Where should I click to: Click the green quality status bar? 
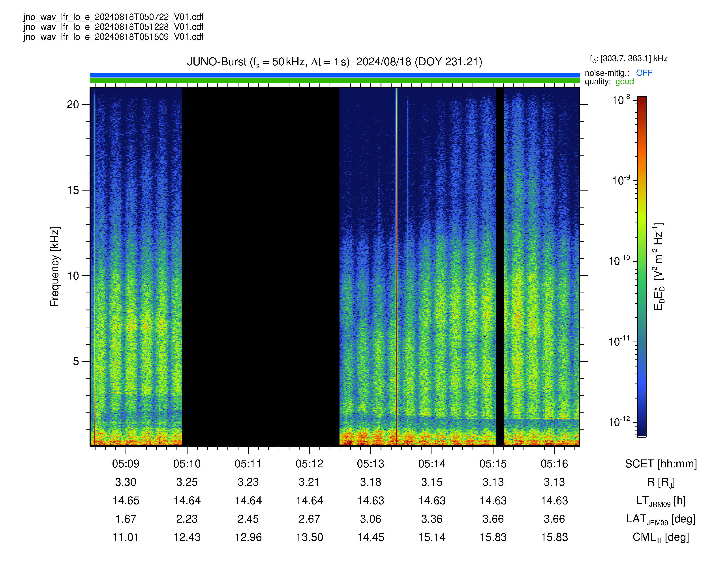click(x=335, y=80)
